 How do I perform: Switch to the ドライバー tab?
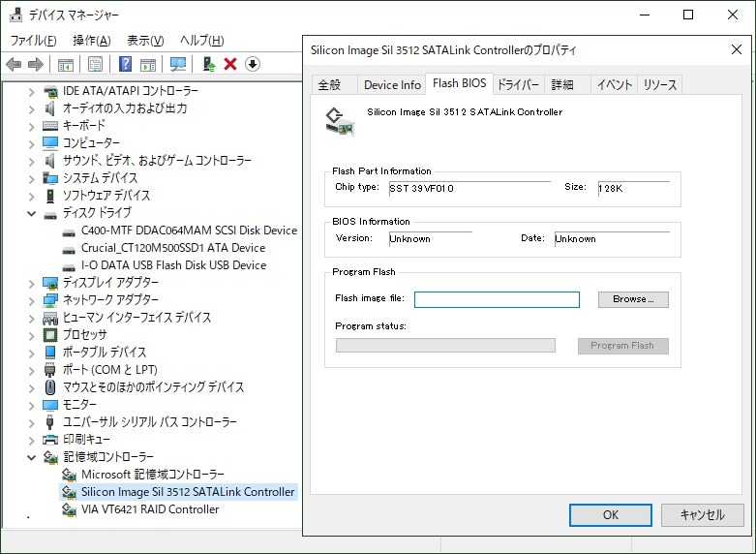[518, 85]
